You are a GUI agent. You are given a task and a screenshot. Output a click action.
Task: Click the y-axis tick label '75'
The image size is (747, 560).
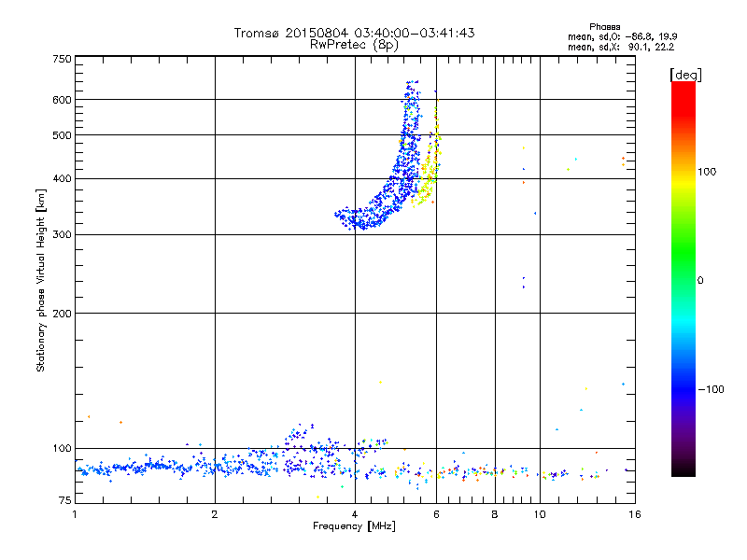coord(65,500)
